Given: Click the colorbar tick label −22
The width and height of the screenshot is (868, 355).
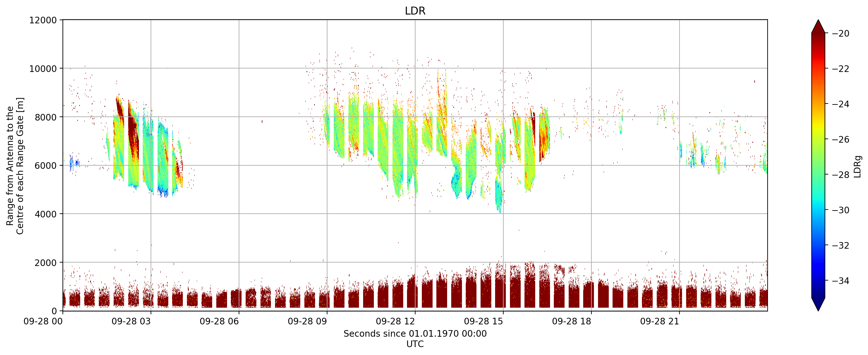Looking at the screenshot, I should coord(841,69).
